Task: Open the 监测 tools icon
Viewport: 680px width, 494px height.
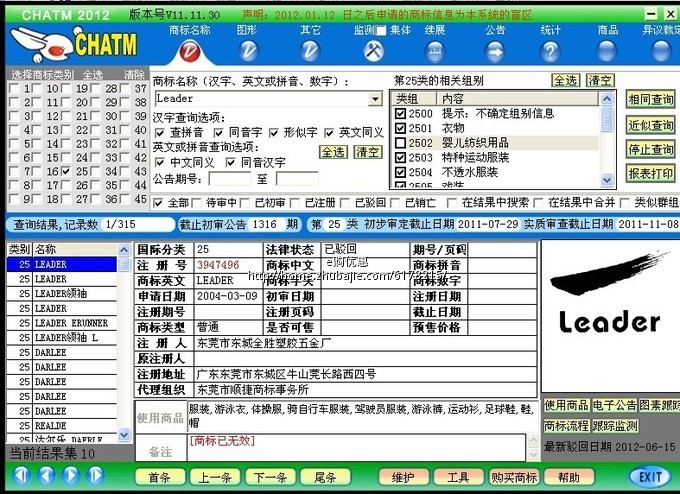Action: click(373, 51)
